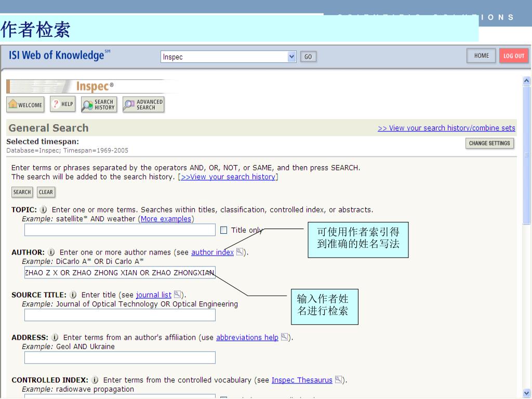Click the SOURCE TITLE info icon

(x=73, y=295)
